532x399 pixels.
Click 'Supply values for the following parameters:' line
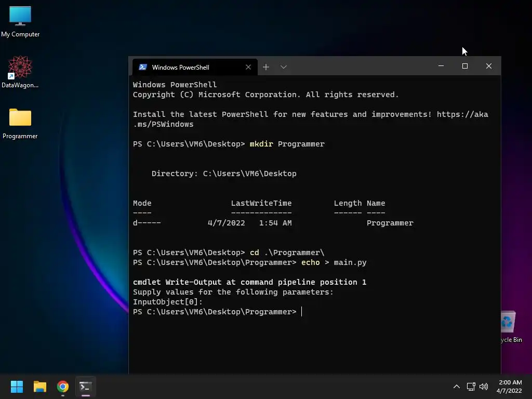pyautogui.click(x=233, y=292)
